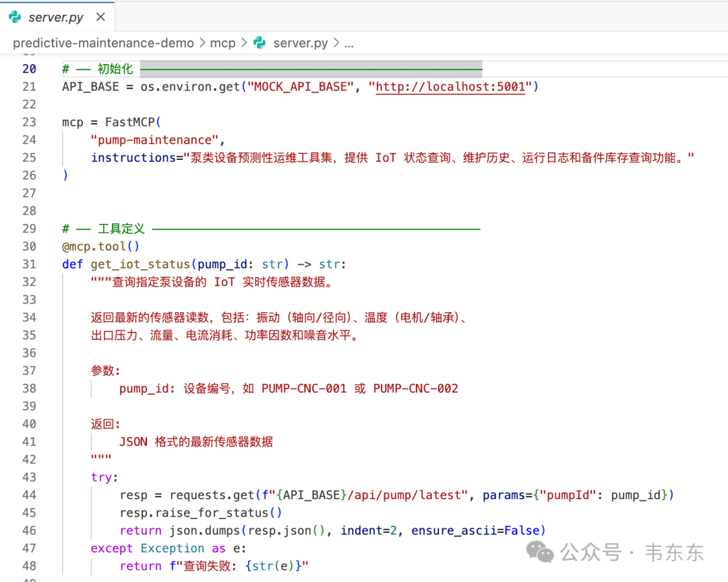Click the "pump-maintenance" string
Image resolution: width=728 pixels, height=582 pixels.
tap(154, 140)
